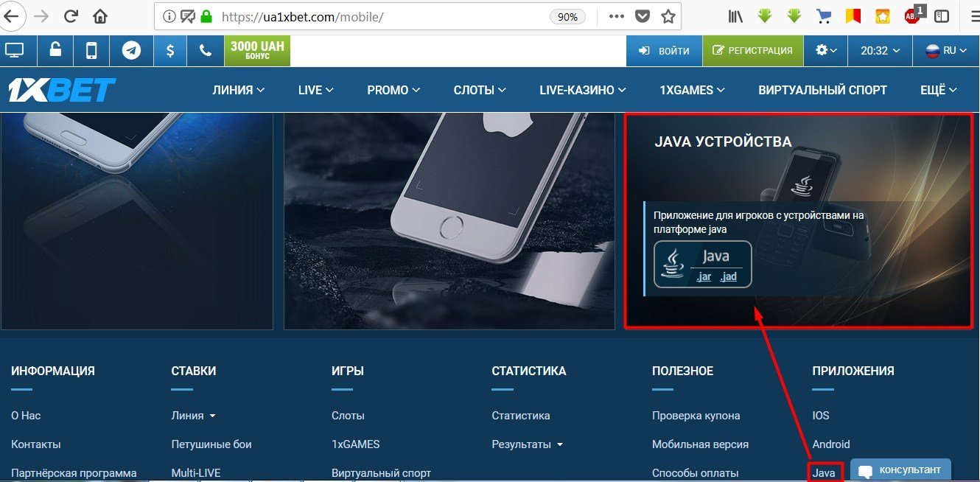This screenshot has width=980, height=482.
Task: Open Способы оплаты link
Action: coord(696,473)
